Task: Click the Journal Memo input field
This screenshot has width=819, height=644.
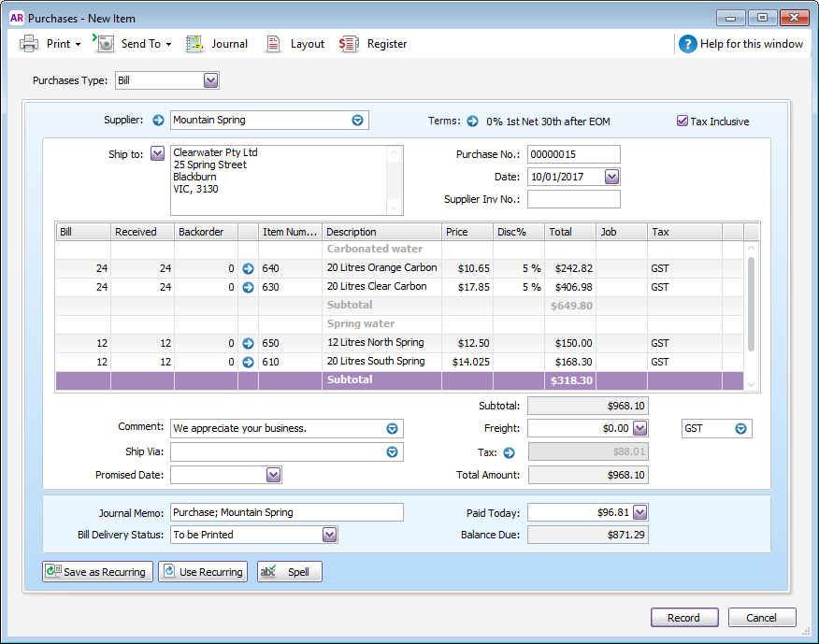Action: pyautogui.click(x=287, y=512)
